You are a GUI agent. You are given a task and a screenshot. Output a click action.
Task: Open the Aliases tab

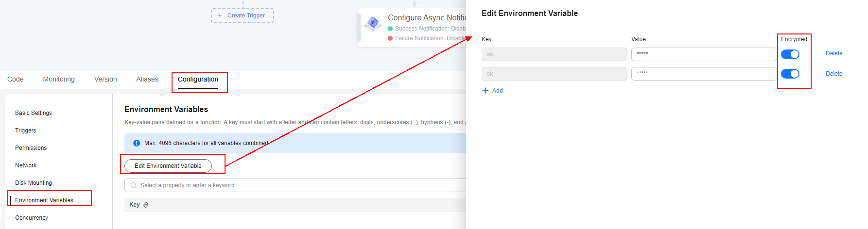(x=147, y=79)
